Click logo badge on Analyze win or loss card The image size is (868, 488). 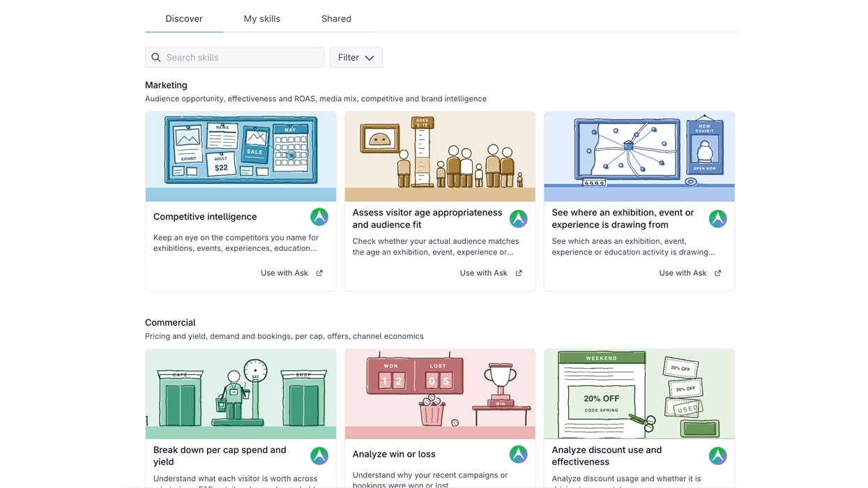pos(519,455)
